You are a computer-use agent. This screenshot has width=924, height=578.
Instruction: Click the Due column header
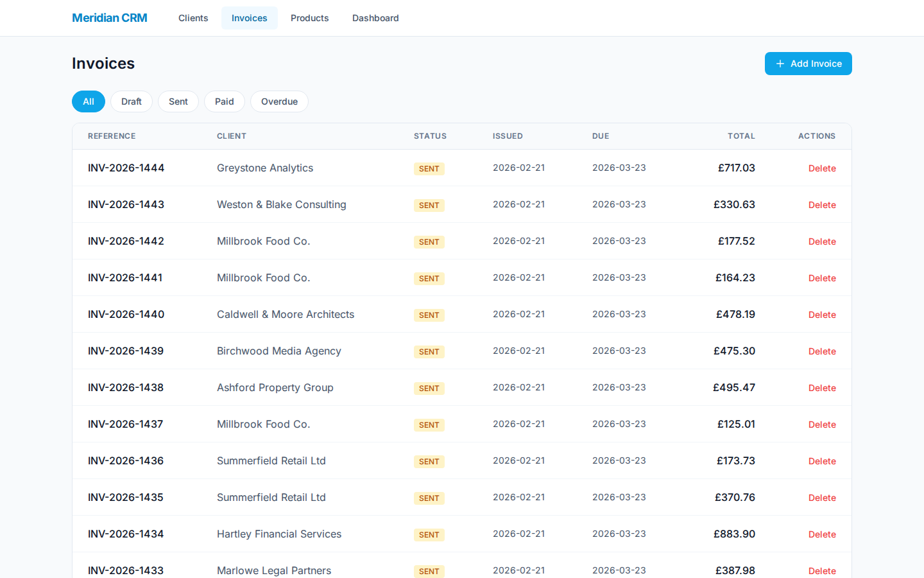(601, 136)
